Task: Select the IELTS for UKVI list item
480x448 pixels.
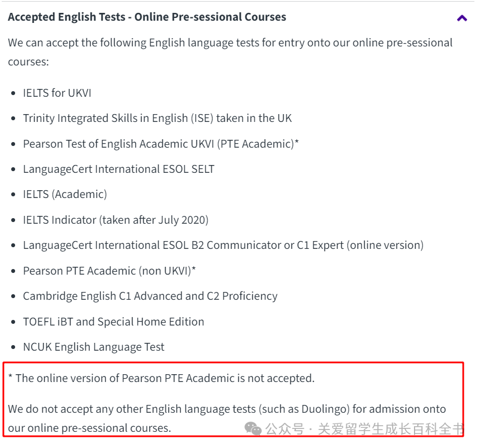Action: point(57,93)
